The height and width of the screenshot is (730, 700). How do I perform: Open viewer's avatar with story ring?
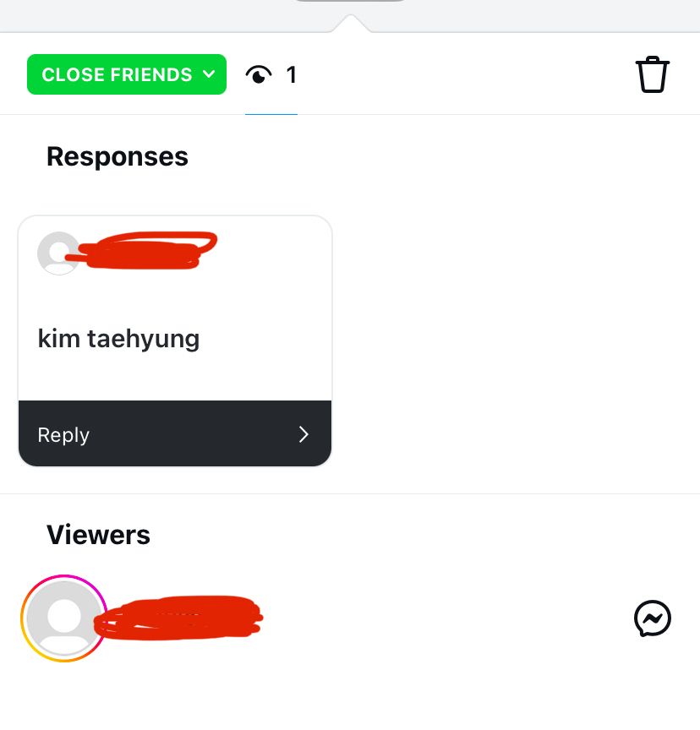(x=64, y=618)
